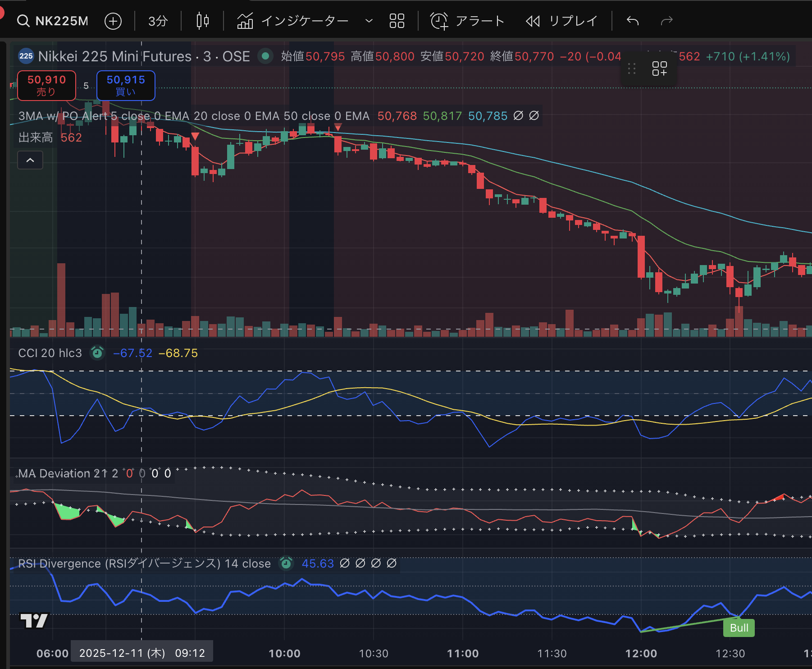Image resolution: width=812 pixels, height=669 pixels.
Task: Start bar リプレイ replay mode
Action: click(561, 21)
